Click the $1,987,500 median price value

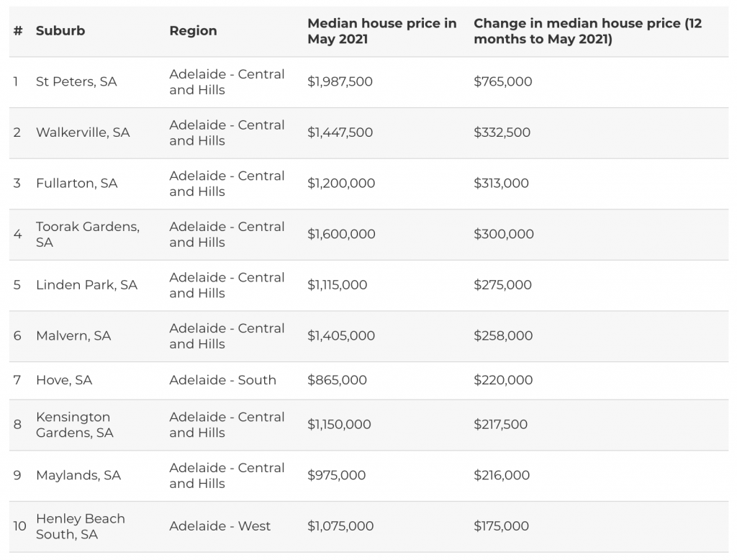point(340,82)
